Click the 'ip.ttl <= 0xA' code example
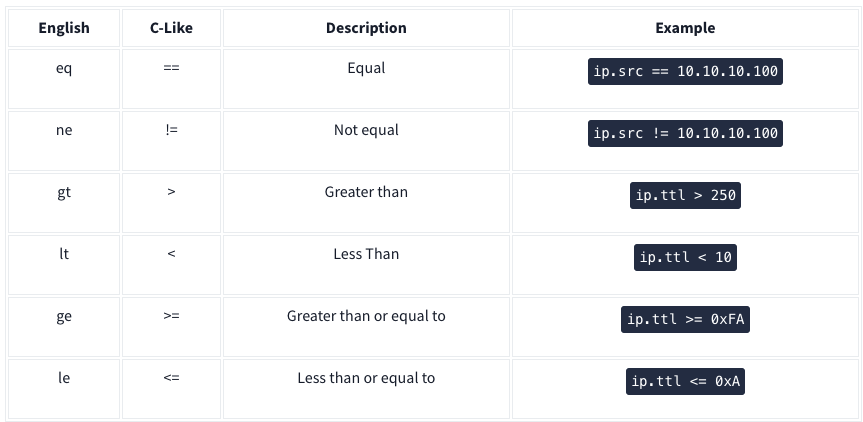Image resolution: width=863 pixels, height=422 pixels. (x=685, y=381)
